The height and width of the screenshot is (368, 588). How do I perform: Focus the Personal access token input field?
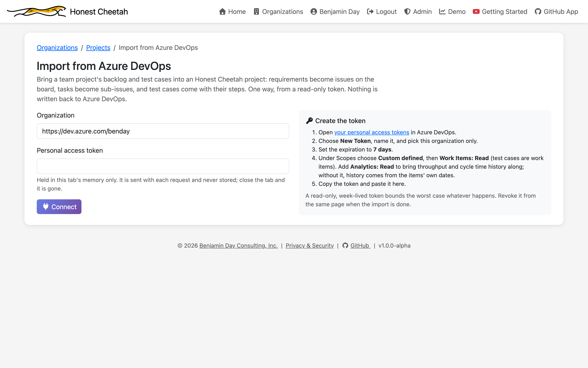[x=163, y=166]
